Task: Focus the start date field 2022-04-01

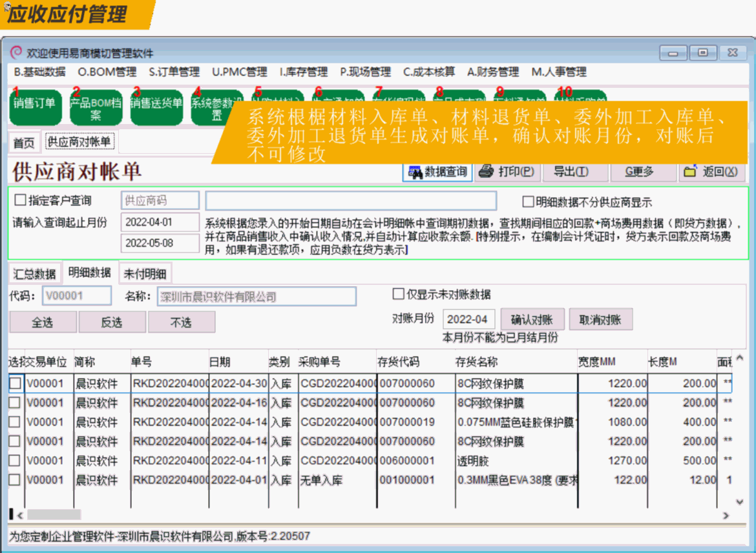Action: pyautogui.click(x=160, y=222)
